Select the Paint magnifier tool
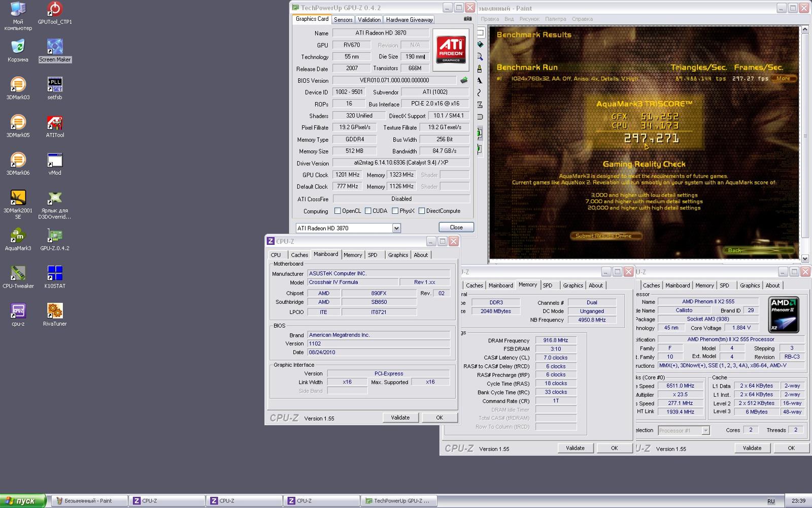The image size is (812, 508). (x=480, y=57)
